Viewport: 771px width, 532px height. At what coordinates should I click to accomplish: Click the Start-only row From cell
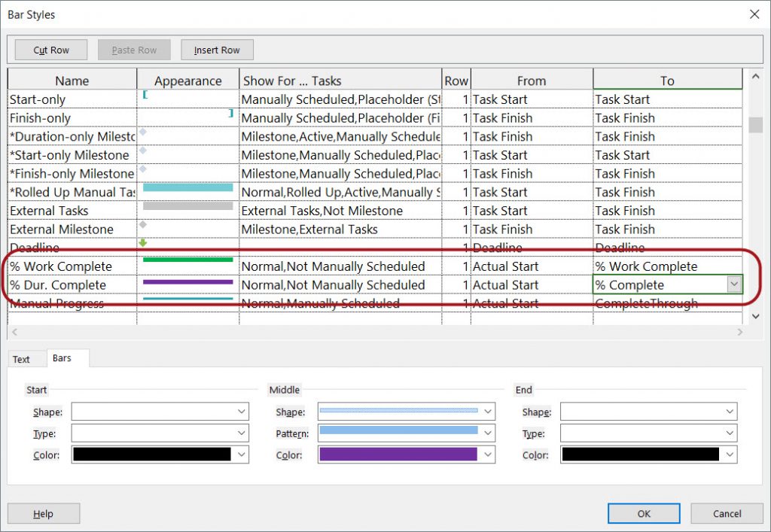point(532,99)
